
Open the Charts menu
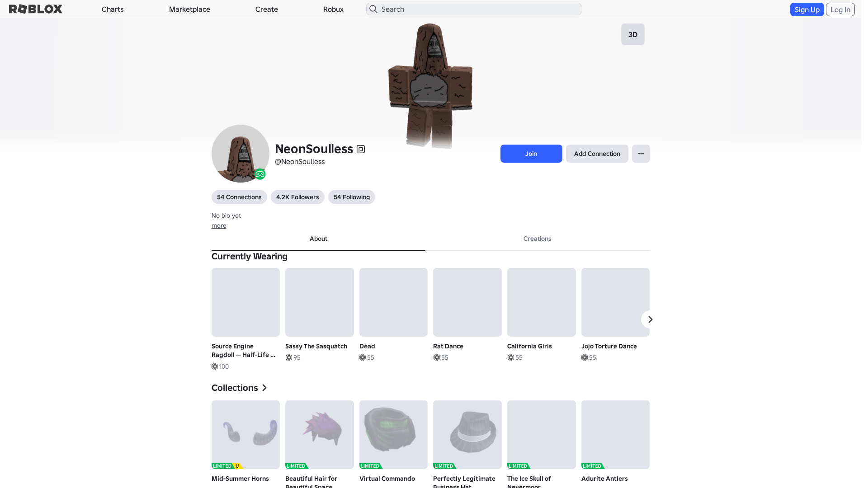click(x=113, y=9)
